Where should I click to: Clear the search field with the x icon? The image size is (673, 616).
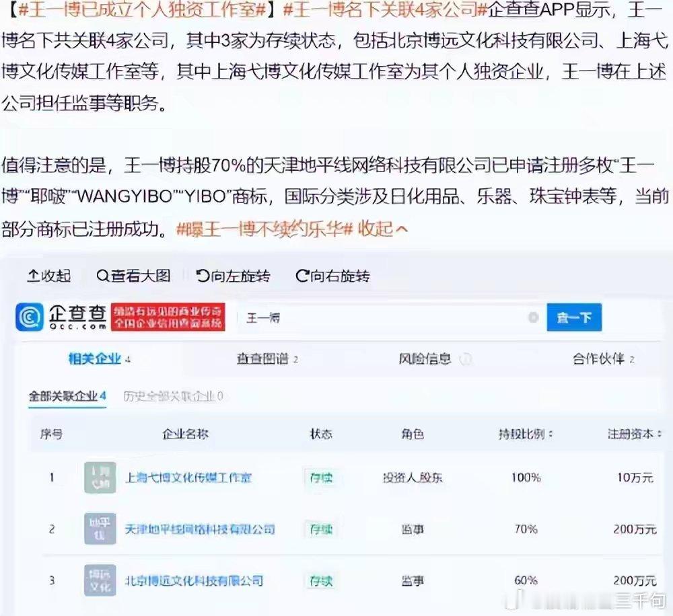533,317
